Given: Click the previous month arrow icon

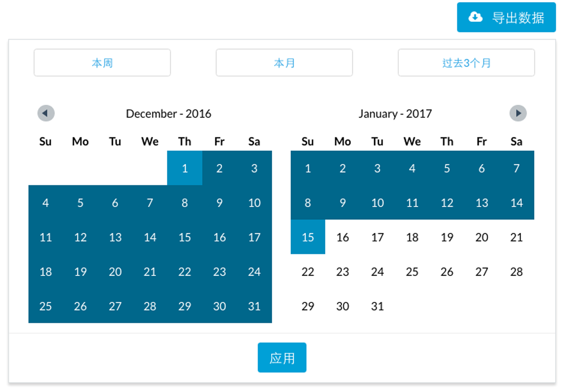Looking at the screenshot, I should click(46, 113).
